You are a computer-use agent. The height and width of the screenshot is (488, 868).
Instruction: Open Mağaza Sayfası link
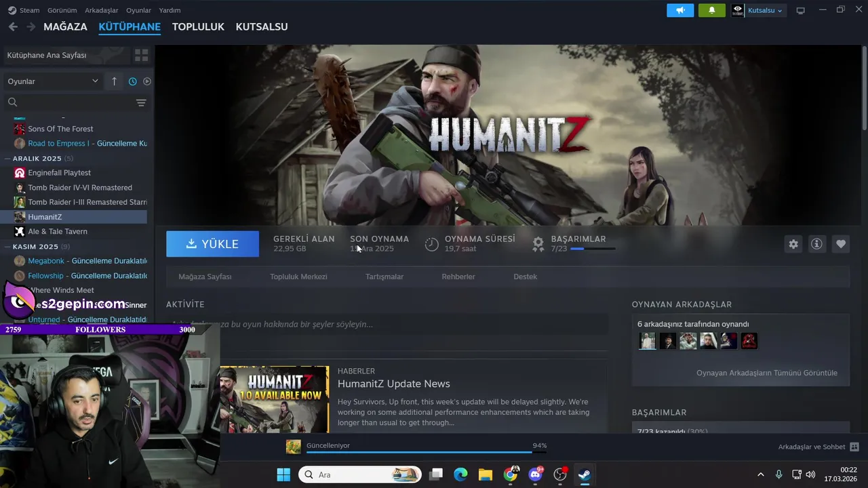click(x=205, y=277)
